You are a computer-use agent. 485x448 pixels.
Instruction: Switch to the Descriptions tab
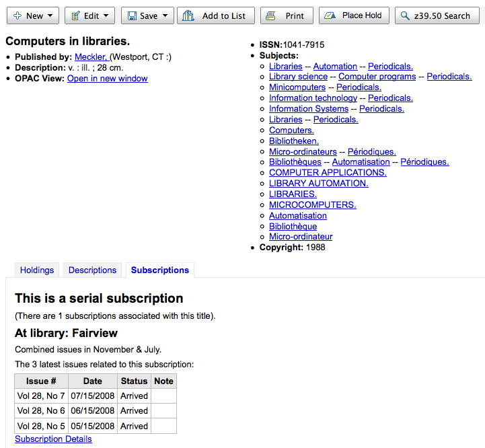[x=92, y=270]
